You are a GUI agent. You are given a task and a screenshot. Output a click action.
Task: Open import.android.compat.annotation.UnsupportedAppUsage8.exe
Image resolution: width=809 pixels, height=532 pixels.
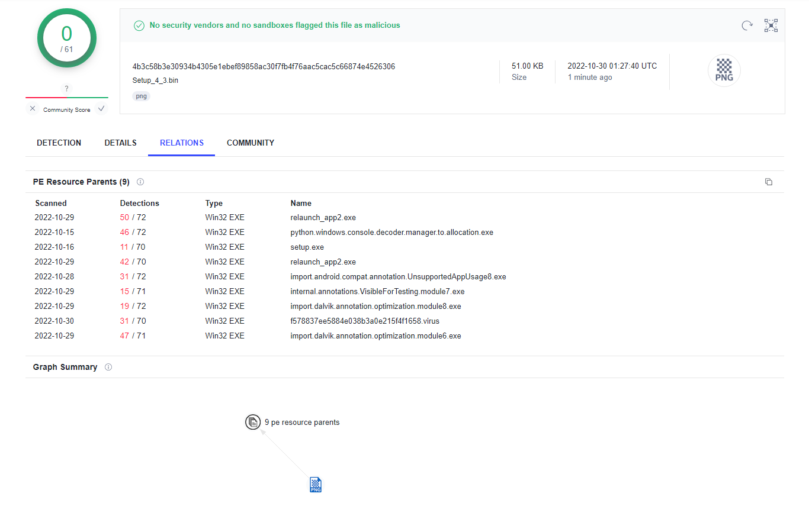(399, 277)
